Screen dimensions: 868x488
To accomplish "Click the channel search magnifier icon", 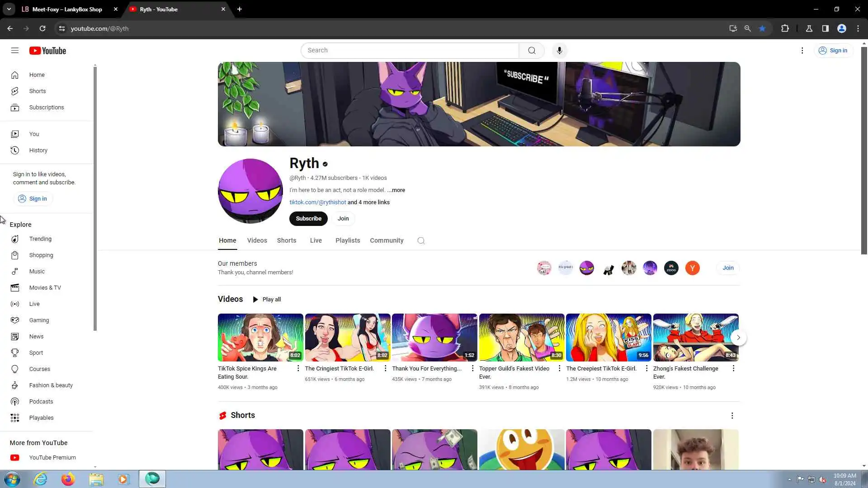I will point(421,241).
